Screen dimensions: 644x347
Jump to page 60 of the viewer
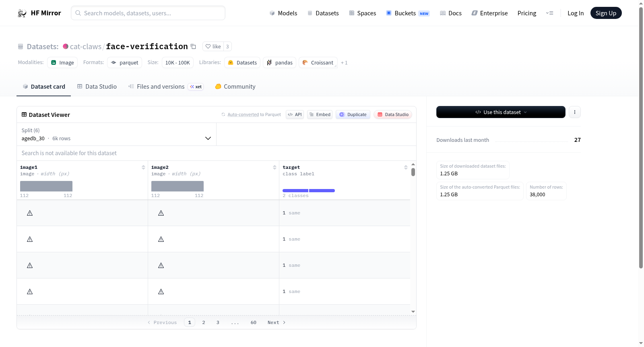[x=254, y=322]
